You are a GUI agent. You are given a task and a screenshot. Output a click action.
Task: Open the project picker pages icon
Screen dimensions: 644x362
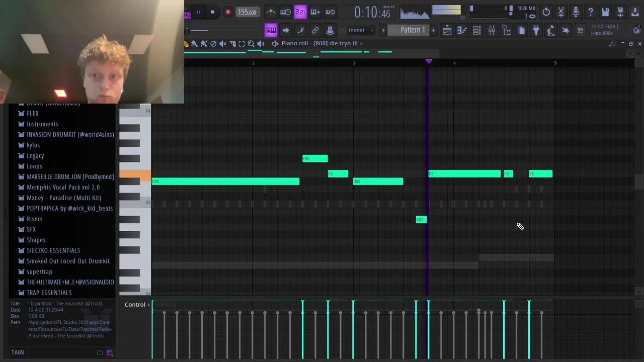coord(521,31)
